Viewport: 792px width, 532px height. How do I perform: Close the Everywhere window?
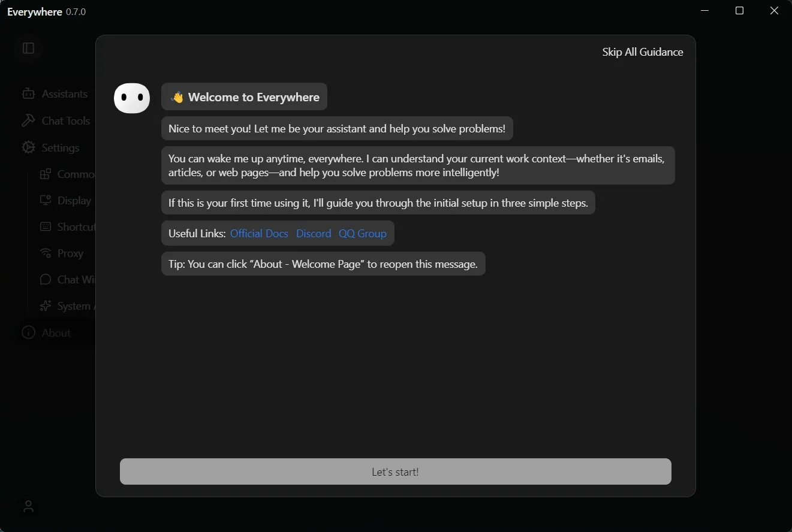(774, 11)
